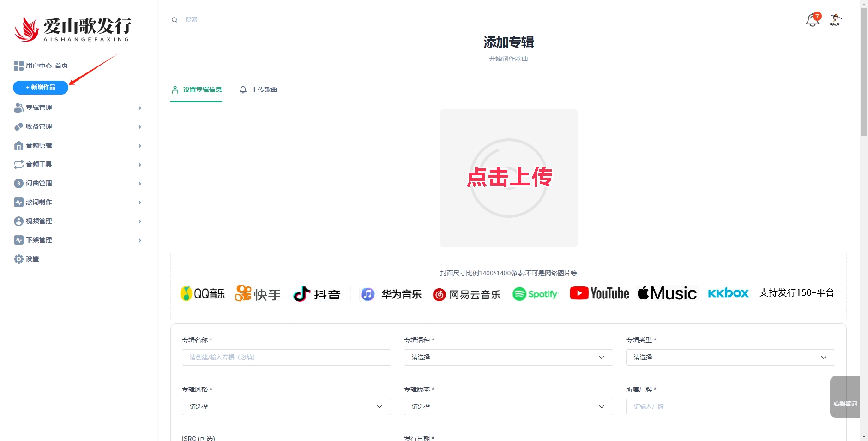This screenshot has height=441, width=868.
Task: Click the 词曲管理 dollar icon
Action: coord(18,184)
